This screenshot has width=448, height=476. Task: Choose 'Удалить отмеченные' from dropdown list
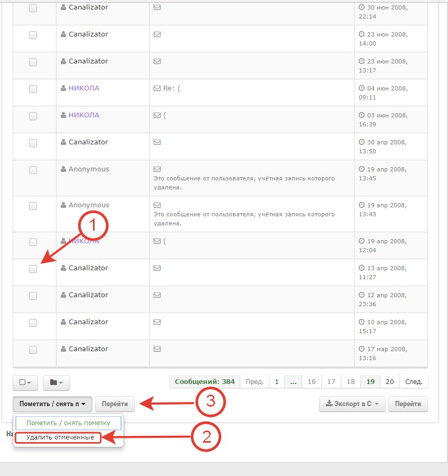point(60,438)
